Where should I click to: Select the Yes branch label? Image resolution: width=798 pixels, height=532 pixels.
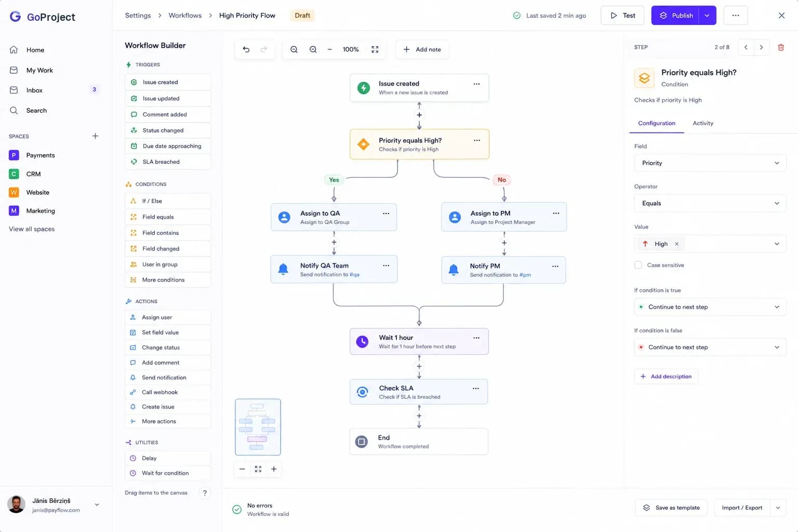pyautogui.click(x=334, y=180)
